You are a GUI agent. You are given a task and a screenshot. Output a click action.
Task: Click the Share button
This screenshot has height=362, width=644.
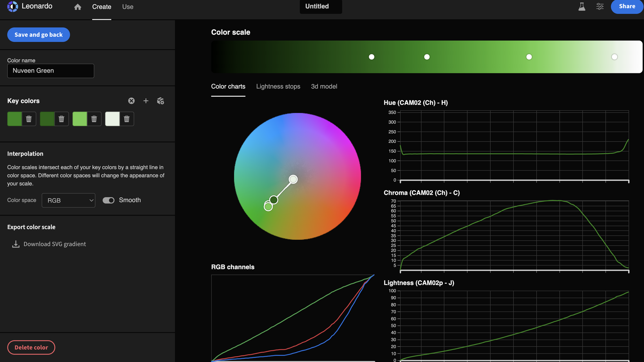tap(627, 6)
